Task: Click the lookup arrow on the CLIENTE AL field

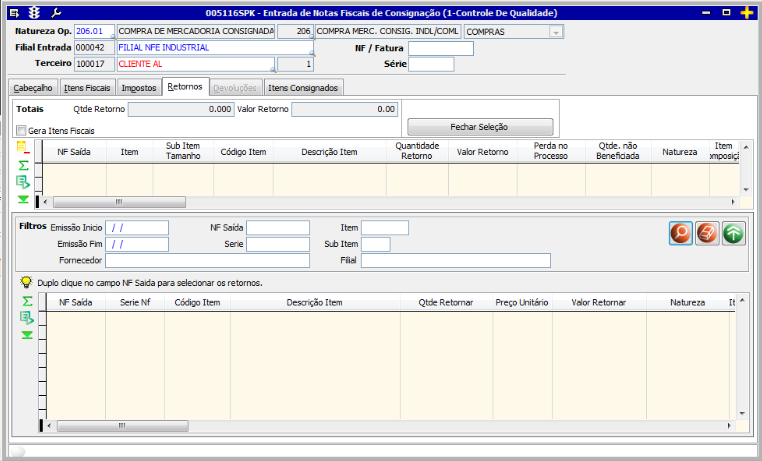Action: coord(272,71)
